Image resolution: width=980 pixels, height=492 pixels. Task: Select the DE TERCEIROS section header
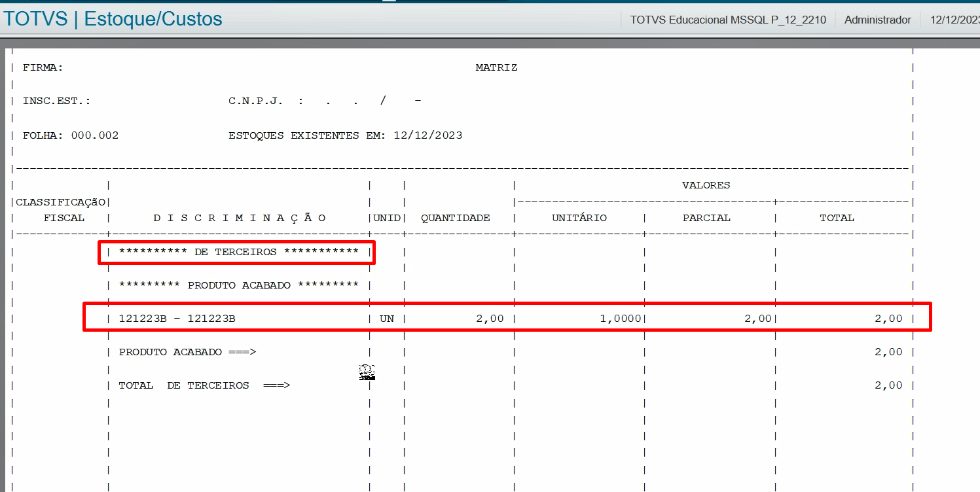(236, 252)
